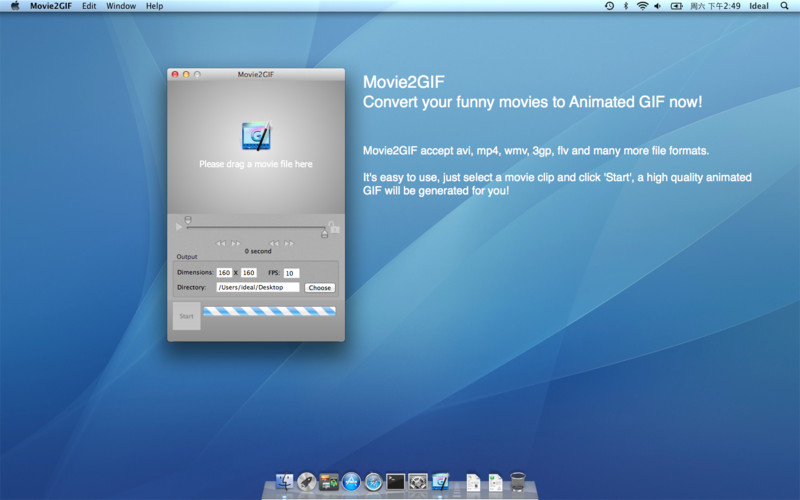
Task: Open the Window menu
Action: pos(121,6)
